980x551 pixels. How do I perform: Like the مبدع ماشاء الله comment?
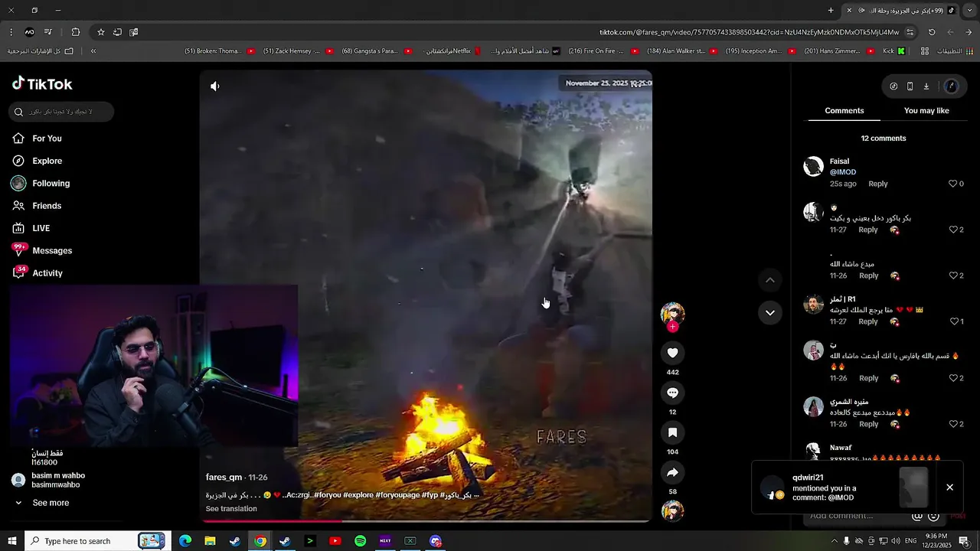[x=953, y=275]
